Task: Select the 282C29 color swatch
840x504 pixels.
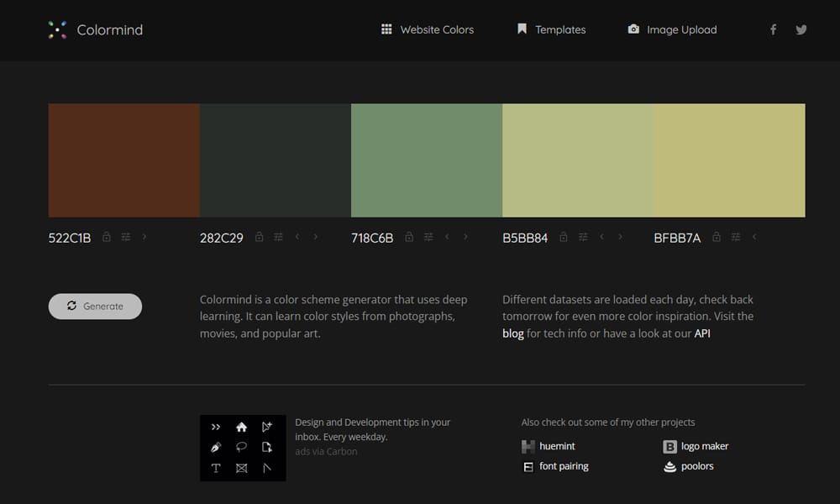Action: coord(275,160)
